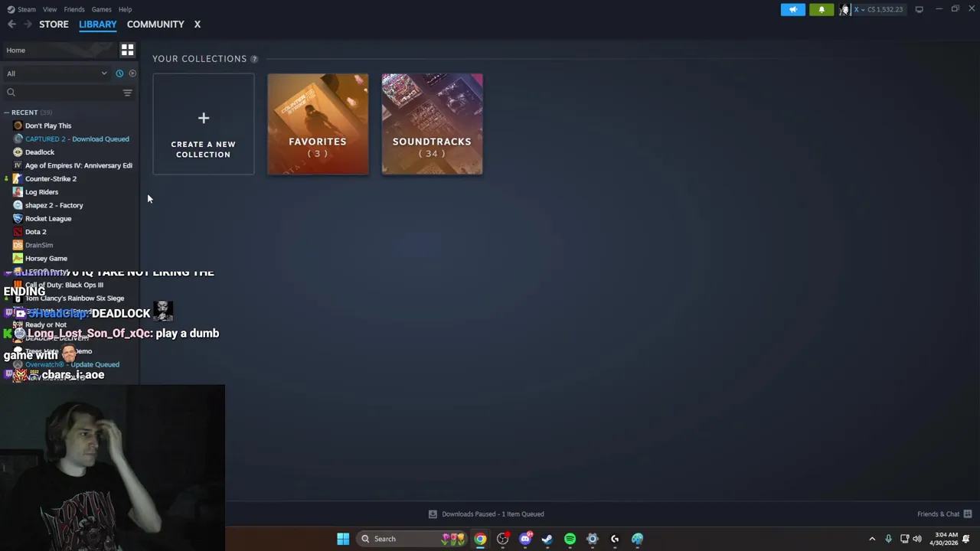Toggle sort by recent activity clock icon
The width and height of the screenshot is (980, 551).
[x=119, y=73]
